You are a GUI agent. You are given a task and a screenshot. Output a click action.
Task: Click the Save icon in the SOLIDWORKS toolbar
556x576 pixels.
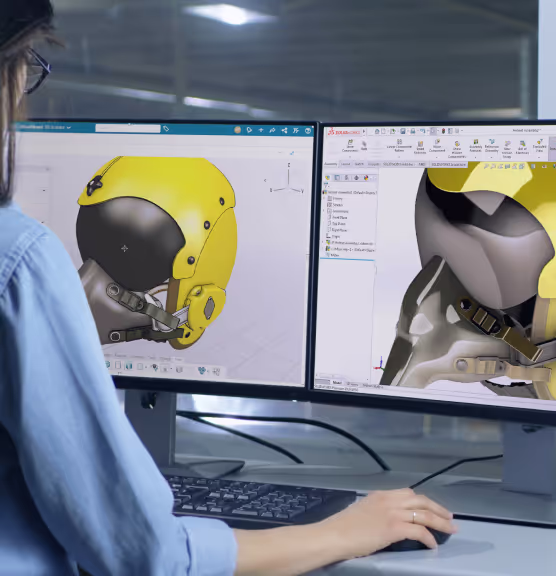403,132
